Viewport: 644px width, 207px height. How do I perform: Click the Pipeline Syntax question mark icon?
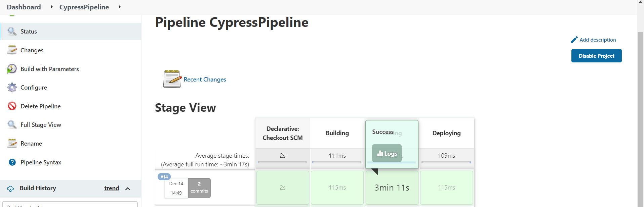click(x=12, y=162)
